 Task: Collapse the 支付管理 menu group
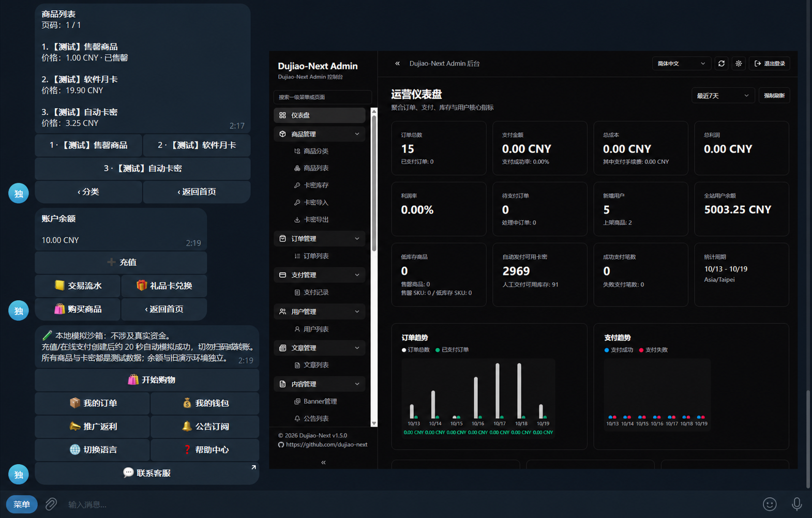click(320, 275)
